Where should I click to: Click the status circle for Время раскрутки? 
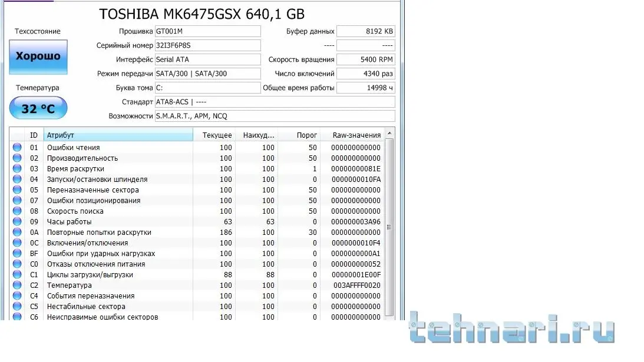coord(17,168)
